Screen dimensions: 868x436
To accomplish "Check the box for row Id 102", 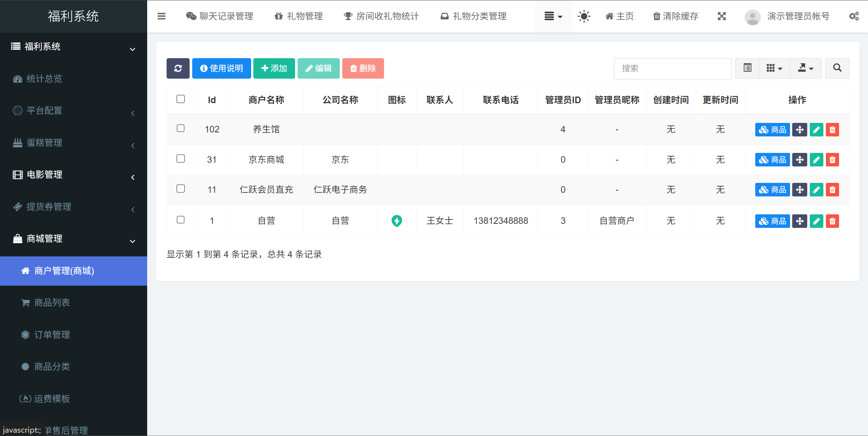I will tap(180, 128).
